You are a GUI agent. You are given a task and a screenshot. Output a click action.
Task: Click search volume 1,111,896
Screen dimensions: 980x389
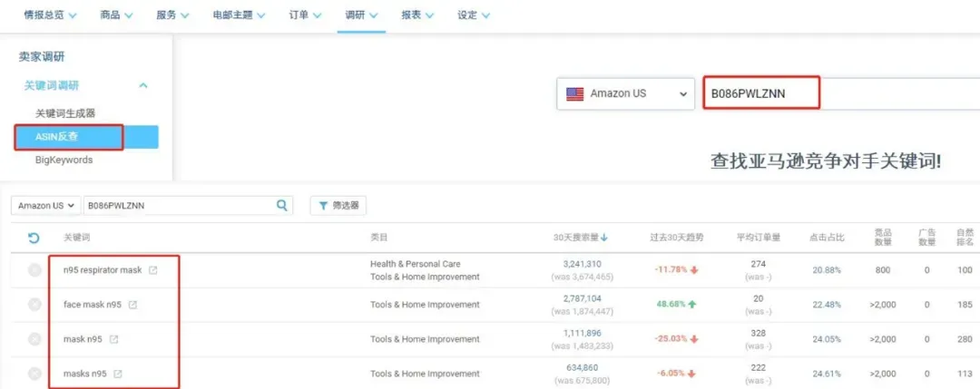(582, 333)
